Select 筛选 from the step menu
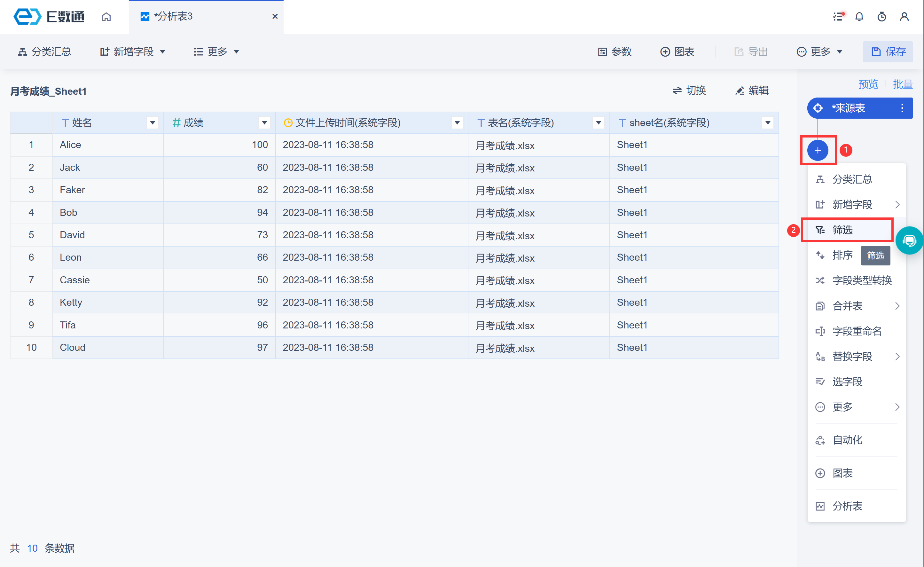924x567 pixels. tap(842, 230)
